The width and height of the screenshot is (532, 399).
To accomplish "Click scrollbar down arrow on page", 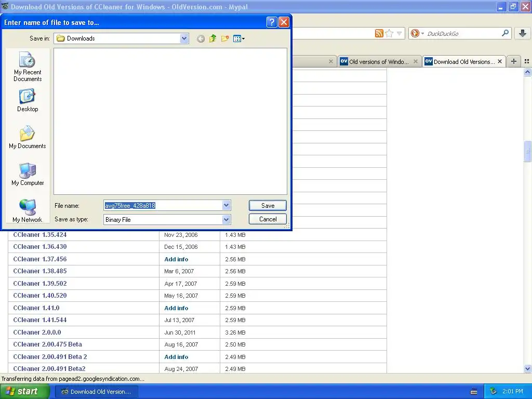I will click(x=527, y=369).
